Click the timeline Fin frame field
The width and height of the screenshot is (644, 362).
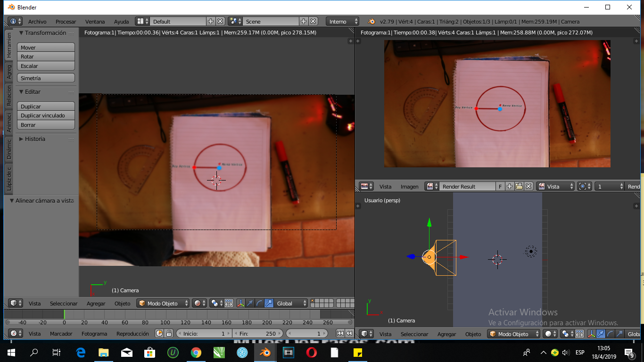257,333
